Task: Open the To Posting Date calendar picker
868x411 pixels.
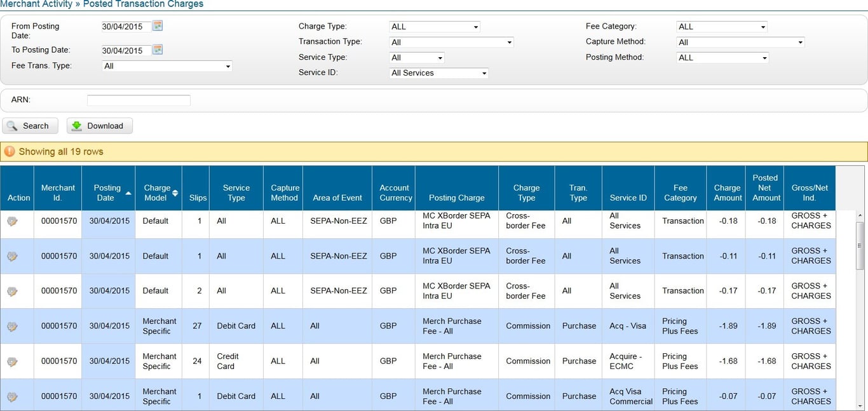Action: click(158, 50)
